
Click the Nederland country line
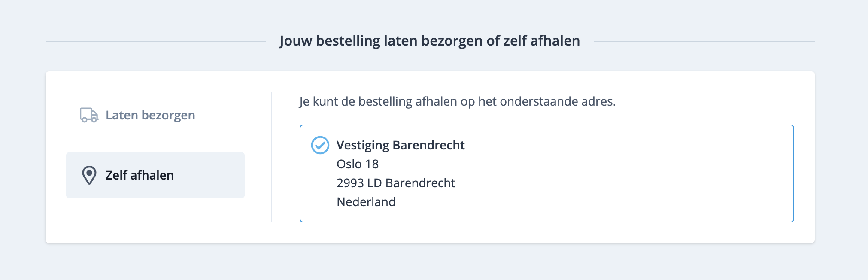(366, 202)
